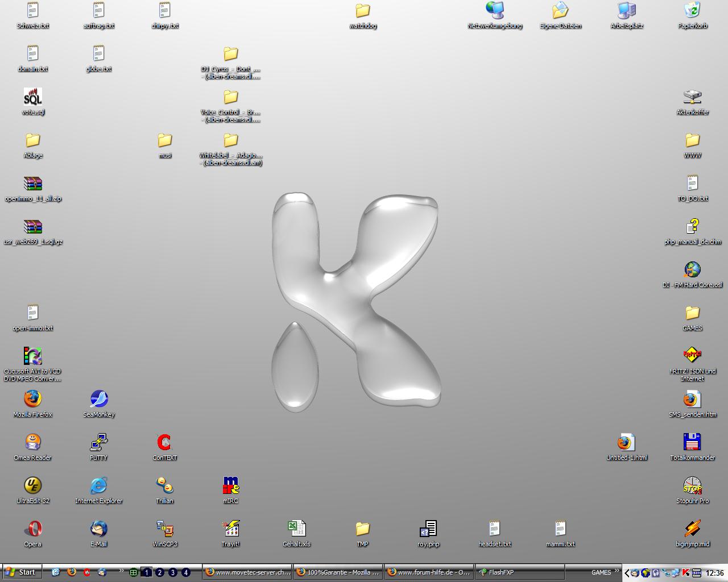Viewport: 728px width, 582px height.
Task: Select the Totalkommander icon
Action: pos(692,443)
